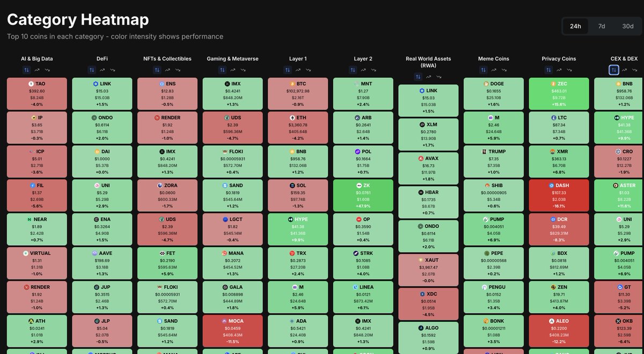Click the sort icon under Real World Assets

419,77
